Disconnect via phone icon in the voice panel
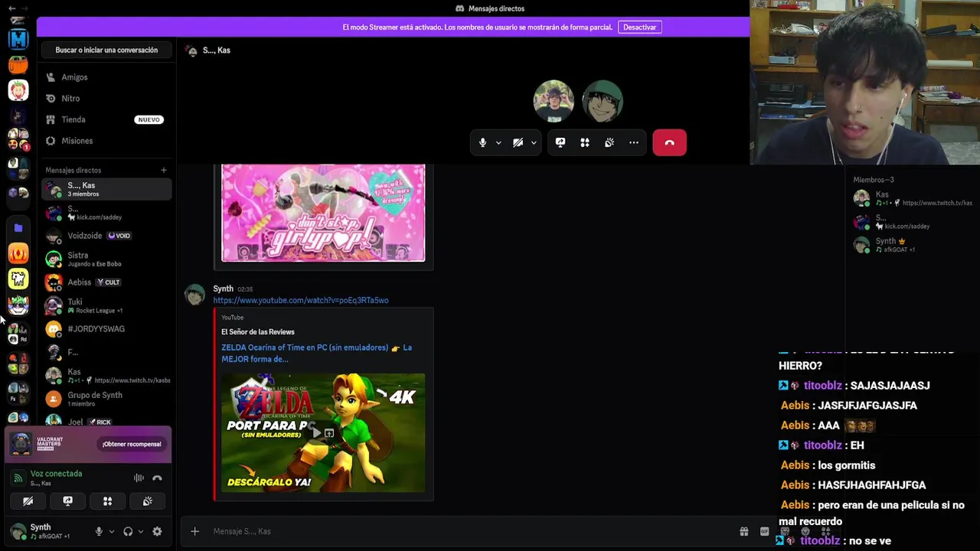 point(157,478)
